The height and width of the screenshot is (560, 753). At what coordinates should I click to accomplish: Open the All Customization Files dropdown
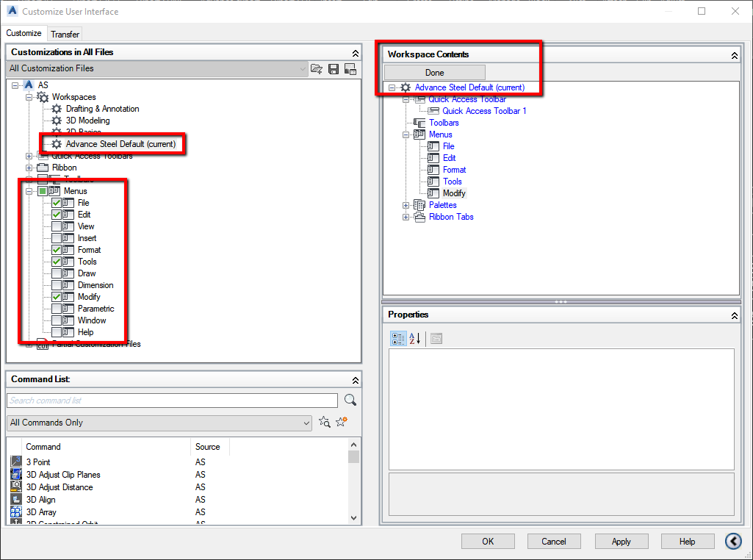[303, 68]
